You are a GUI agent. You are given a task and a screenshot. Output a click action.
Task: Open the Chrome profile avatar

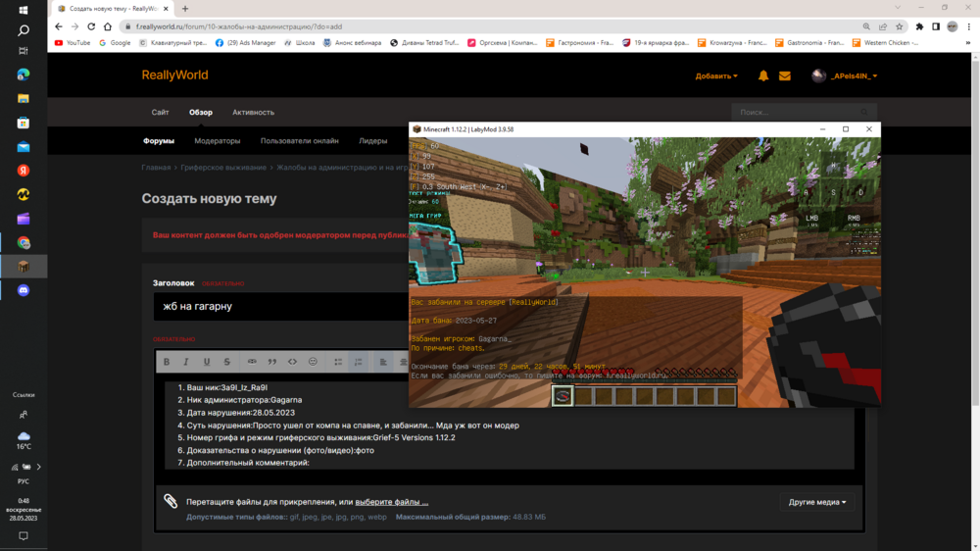tap(953, 26)
